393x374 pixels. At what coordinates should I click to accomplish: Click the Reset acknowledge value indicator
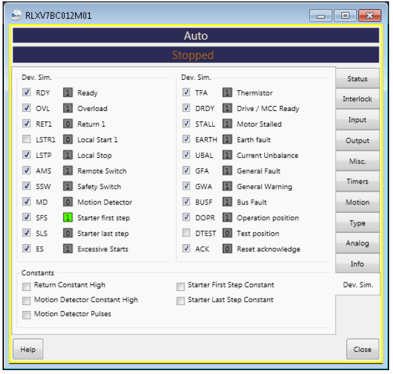click(227, 249)
